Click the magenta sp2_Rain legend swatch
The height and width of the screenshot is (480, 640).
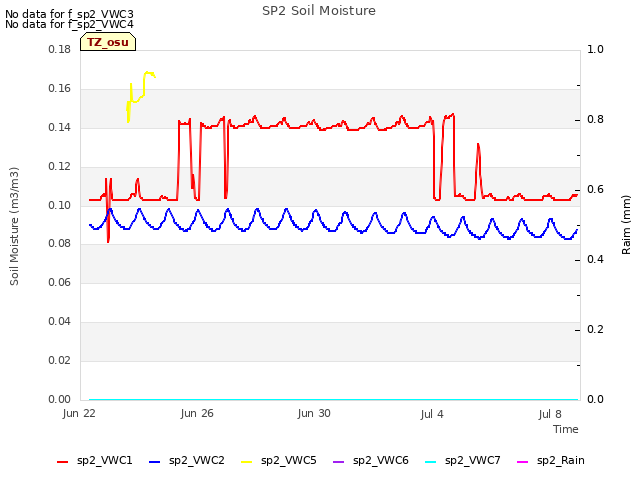522,462
